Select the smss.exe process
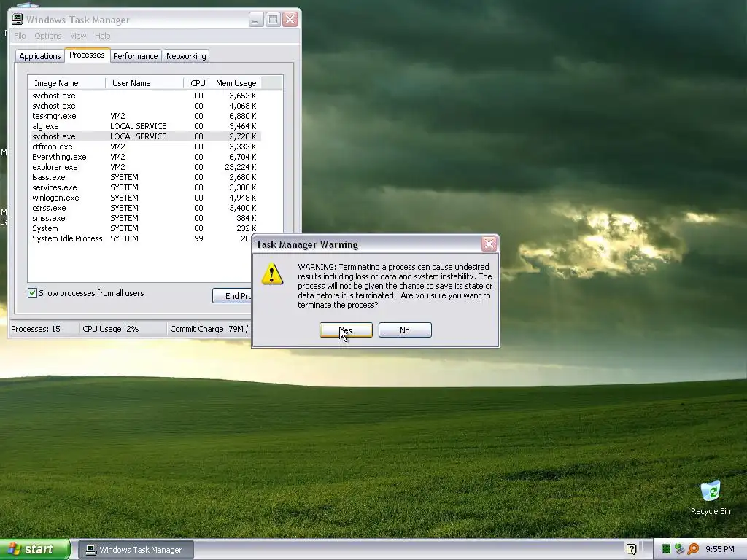Image resolution: width=747 pixels, height=560 pixels. tap(145, 218)
